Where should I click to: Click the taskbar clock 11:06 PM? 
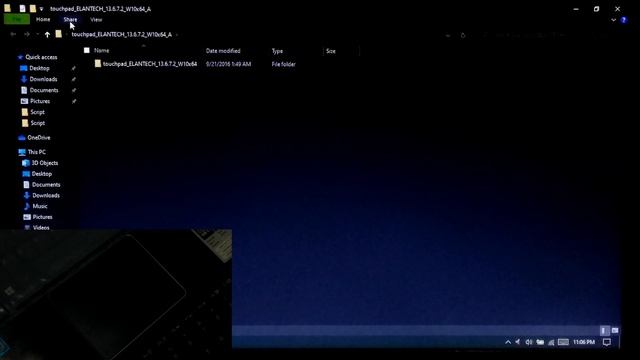pyautogui.click(x=584, y=342)
